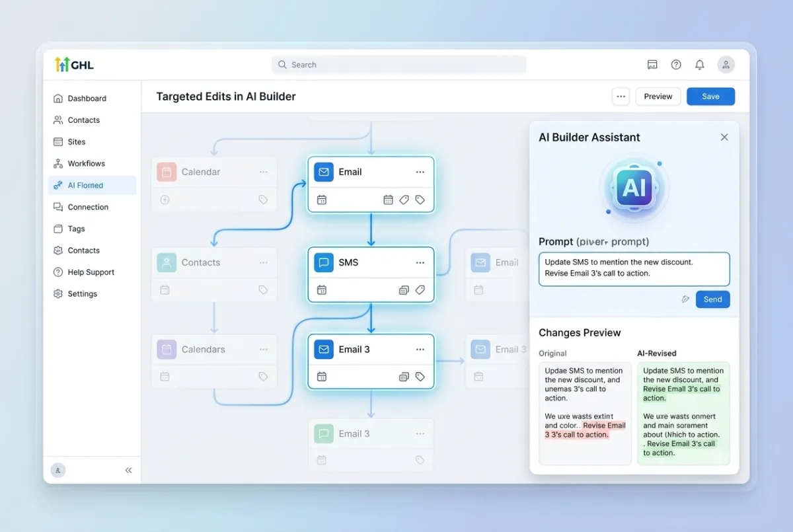The image size is (793, 532).
Task: Open the more options button beside Preview
Action: 621,96
